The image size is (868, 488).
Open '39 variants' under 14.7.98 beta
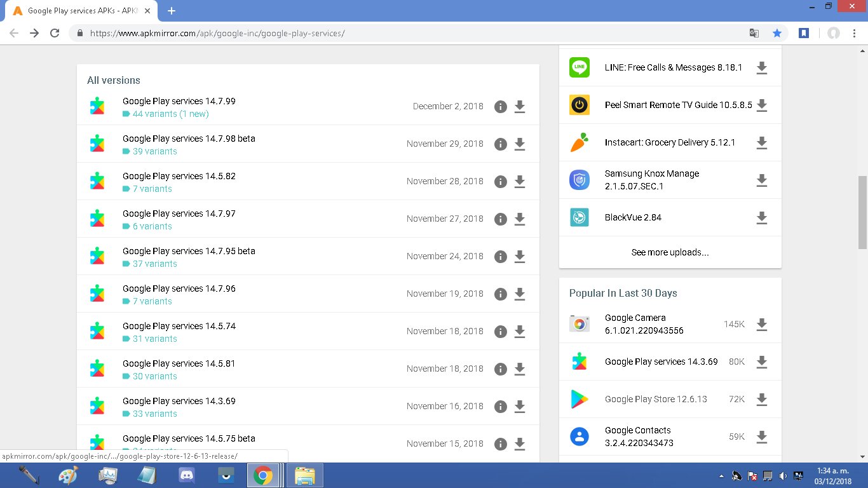[x=154, y=151]
